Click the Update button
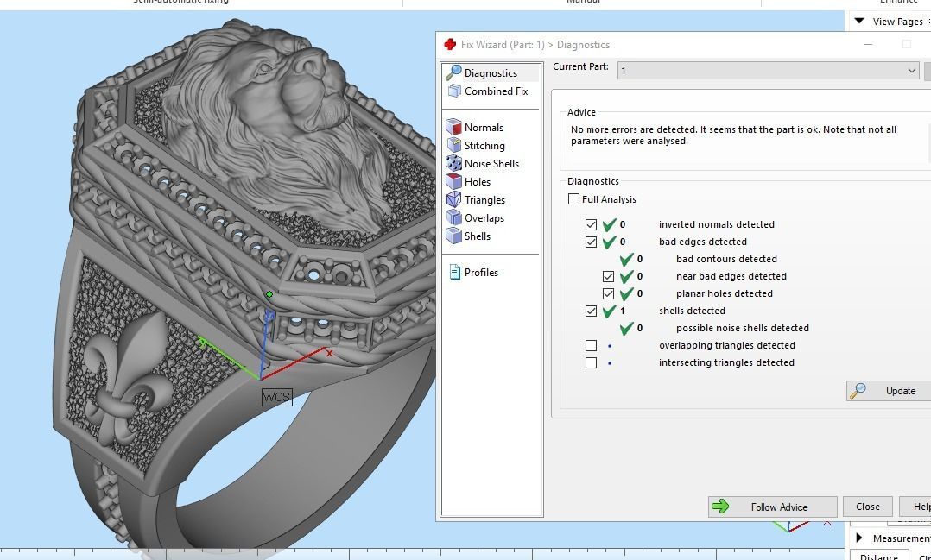Viewport: 931px width, 560px height. [x=890, y=390]
